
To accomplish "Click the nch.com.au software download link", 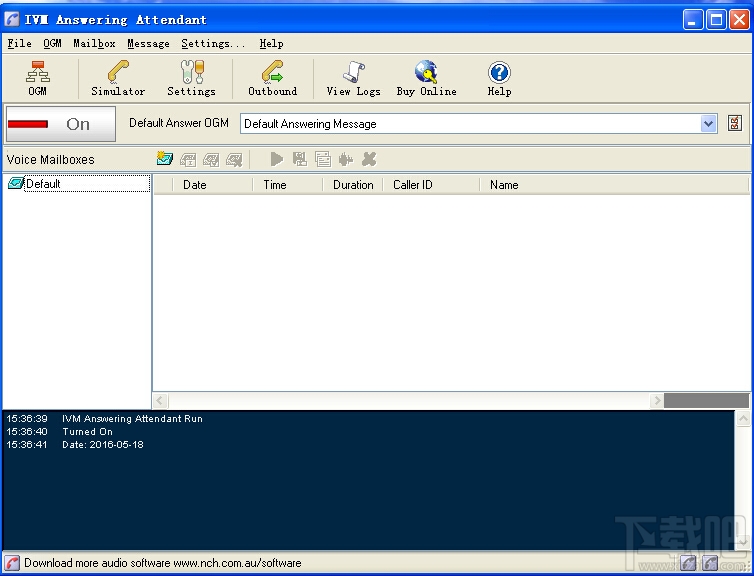I will point(162,563).
